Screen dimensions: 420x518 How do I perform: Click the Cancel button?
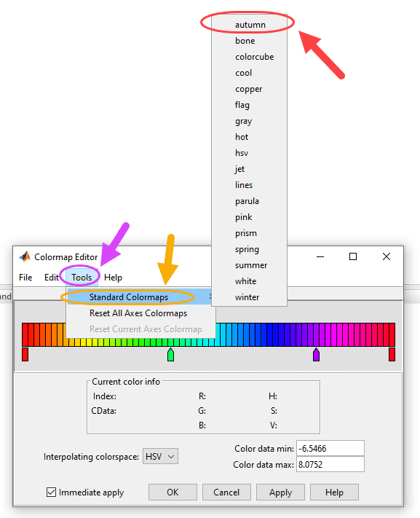[x=226, y=493]
